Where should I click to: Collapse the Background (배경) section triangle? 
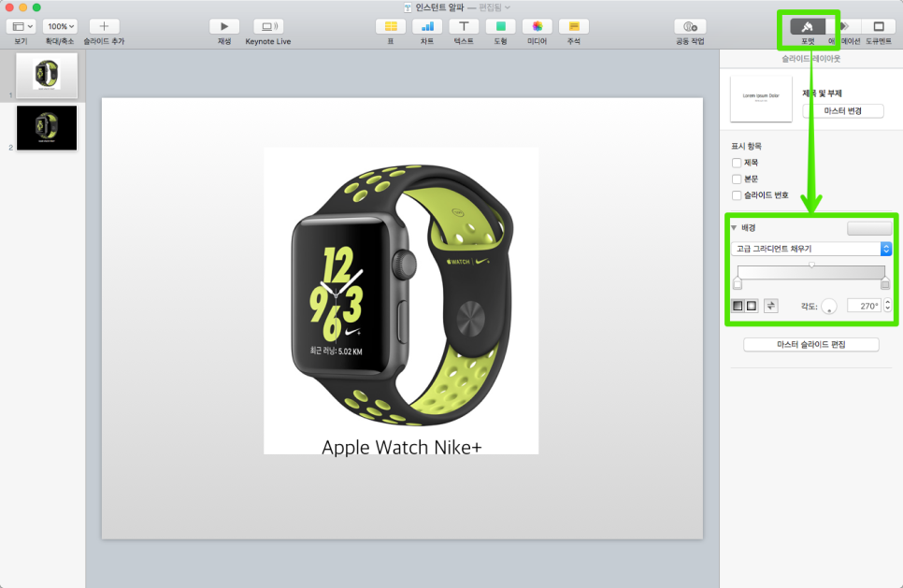click(734, 228)
